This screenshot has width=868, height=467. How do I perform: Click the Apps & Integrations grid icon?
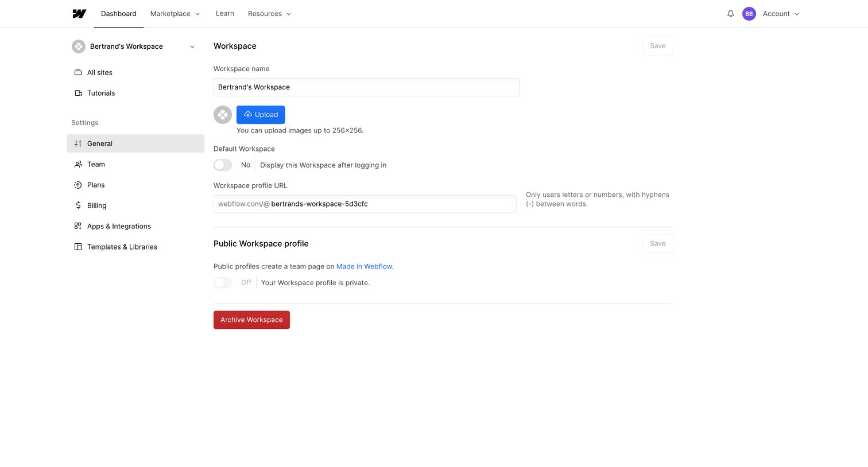point(78,226)
